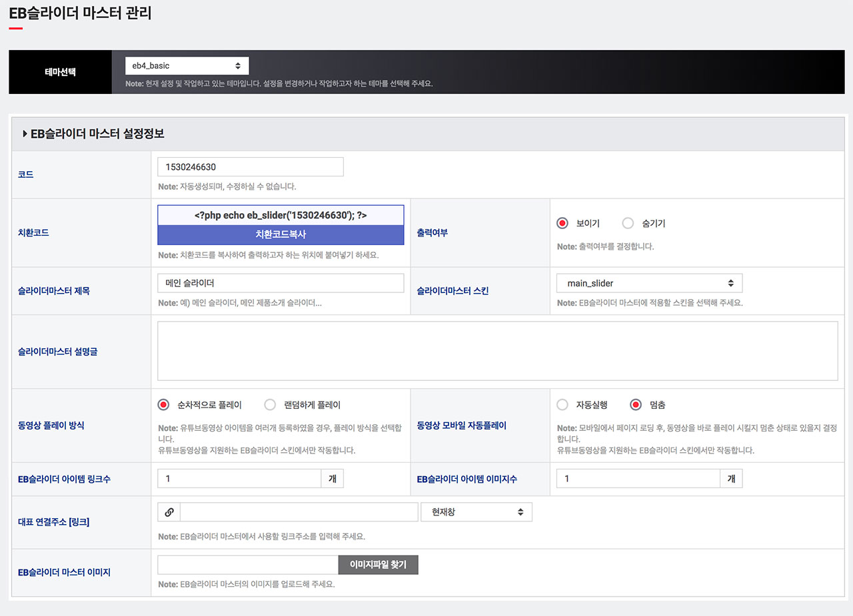Click the 슬라이더마스터 제목 label
This screenshot has height=616, width=853.
54,291
